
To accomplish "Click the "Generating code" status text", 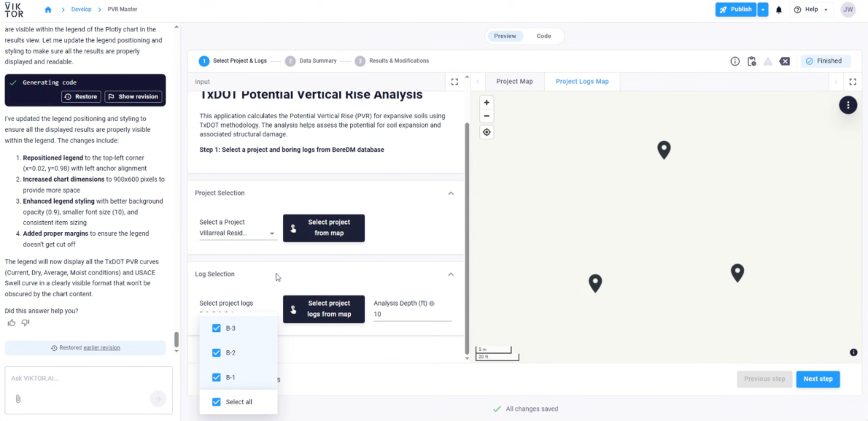I will tap(50, 82).
